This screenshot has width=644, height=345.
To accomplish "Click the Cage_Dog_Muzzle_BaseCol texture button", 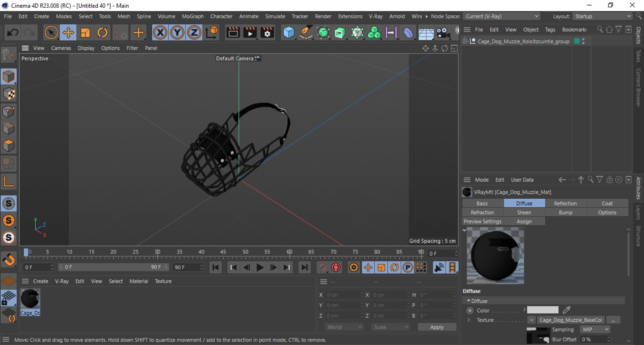I will coord(570,320).
